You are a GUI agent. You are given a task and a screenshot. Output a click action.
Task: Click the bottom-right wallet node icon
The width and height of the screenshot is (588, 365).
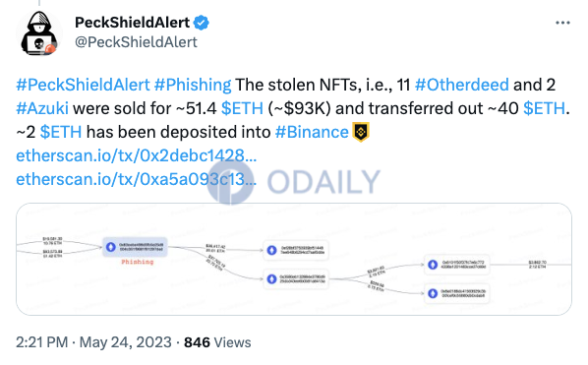(433, 293)
